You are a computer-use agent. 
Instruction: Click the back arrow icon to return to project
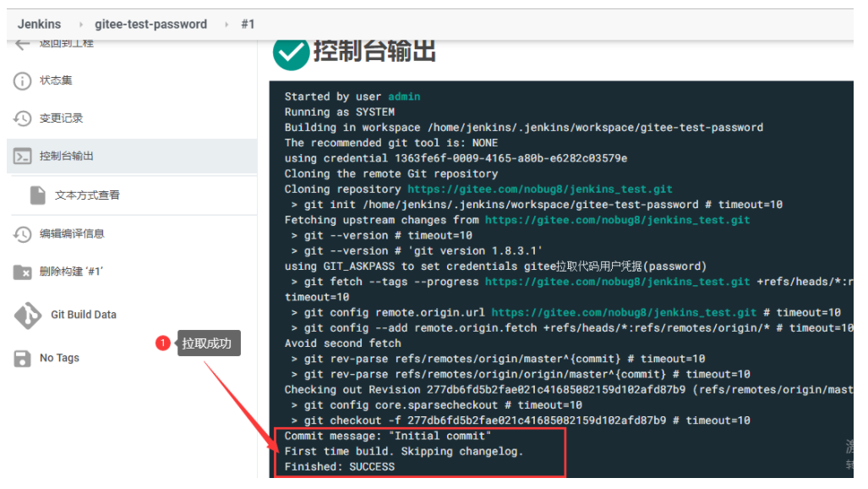click(x=22, y=44)
